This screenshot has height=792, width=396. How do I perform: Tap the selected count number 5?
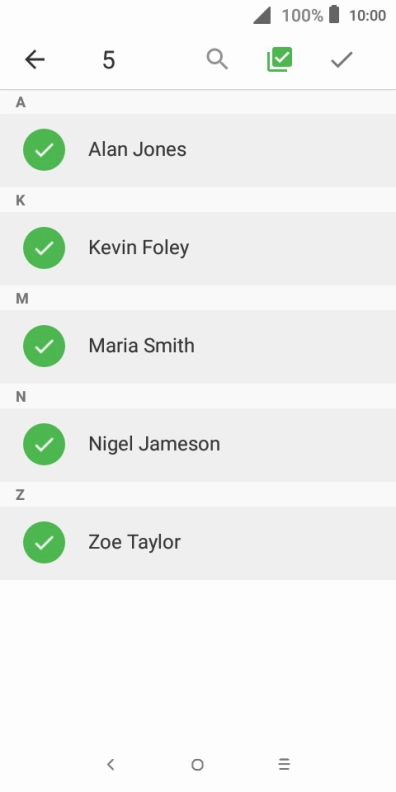(x=109, y=60)
